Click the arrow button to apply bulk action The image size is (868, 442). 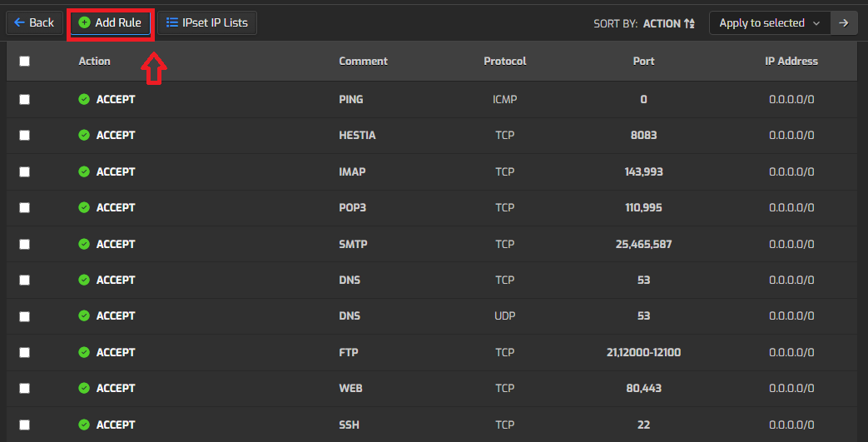pos(844,23)
